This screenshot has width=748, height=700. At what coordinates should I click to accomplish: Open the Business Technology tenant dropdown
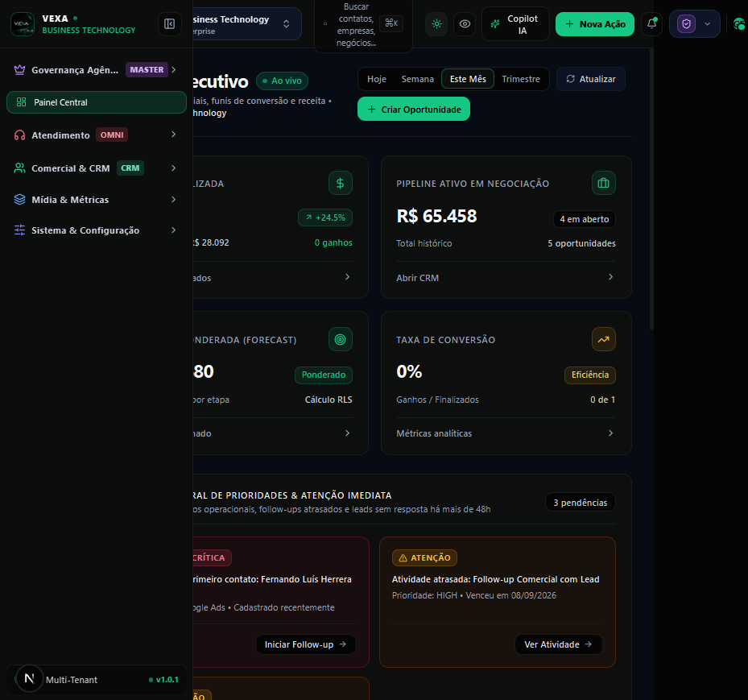pos(246,24)
